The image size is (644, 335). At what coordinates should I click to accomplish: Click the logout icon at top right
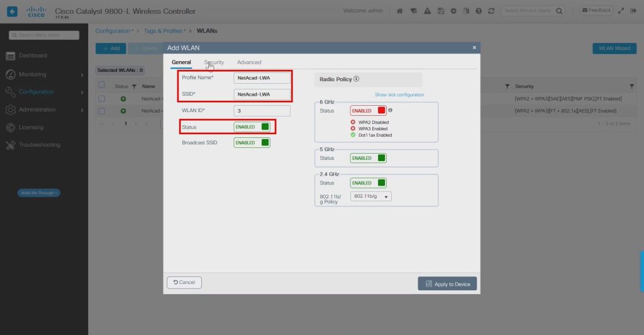[x=633, y=11]
